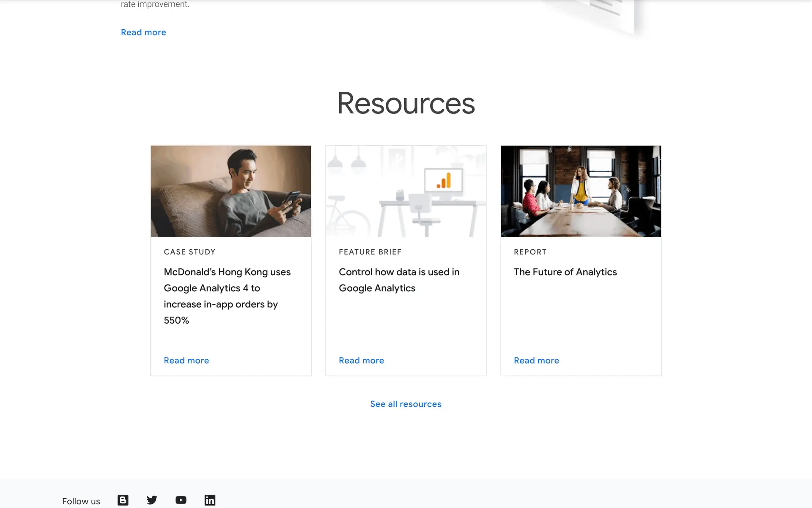Open The Future of Analytics title
812x508 pixels.
click(565, 272)
